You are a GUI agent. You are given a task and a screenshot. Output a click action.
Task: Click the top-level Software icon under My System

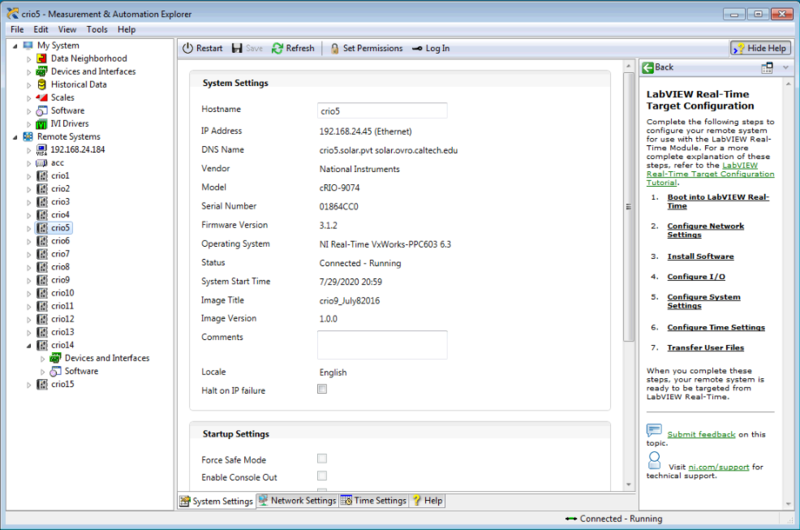tap(42, 111)
